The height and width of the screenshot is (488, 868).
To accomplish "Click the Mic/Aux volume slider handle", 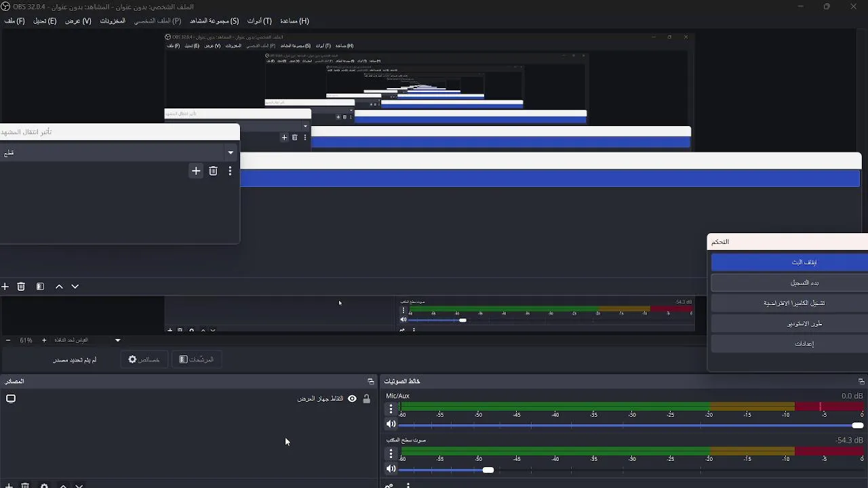I will (x=858, y=426).
